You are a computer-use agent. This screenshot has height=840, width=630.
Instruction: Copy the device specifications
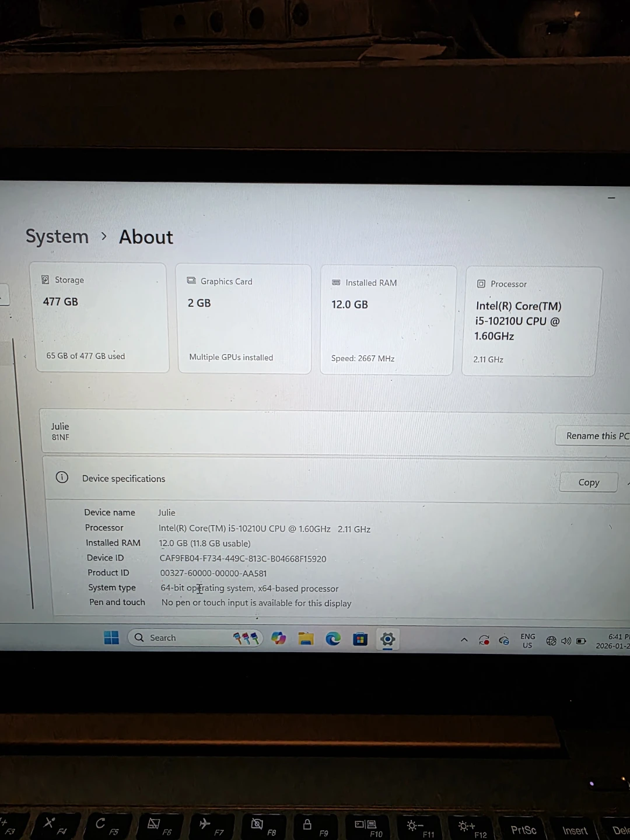[x=588, y=482]
